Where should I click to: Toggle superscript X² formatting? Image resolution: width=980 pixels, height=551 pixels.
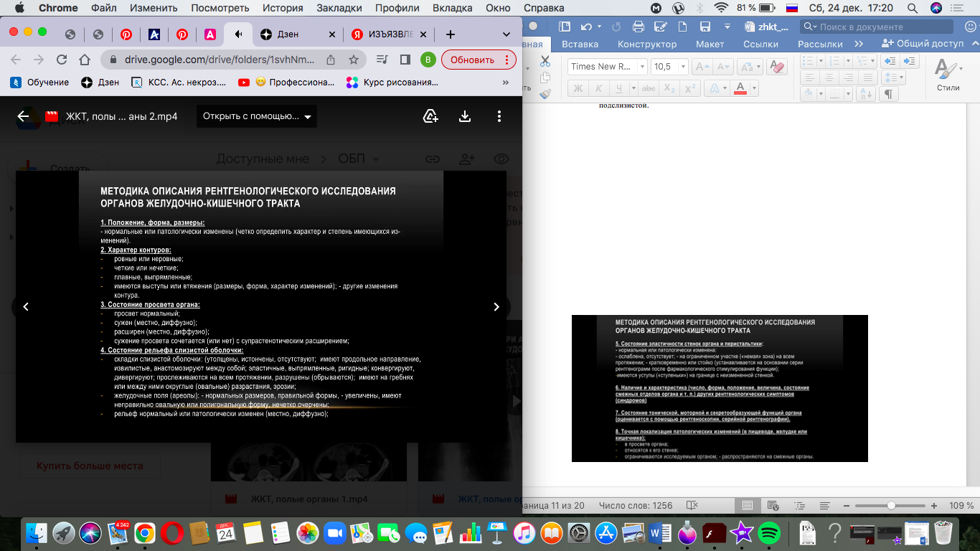(x=690, y=88)
